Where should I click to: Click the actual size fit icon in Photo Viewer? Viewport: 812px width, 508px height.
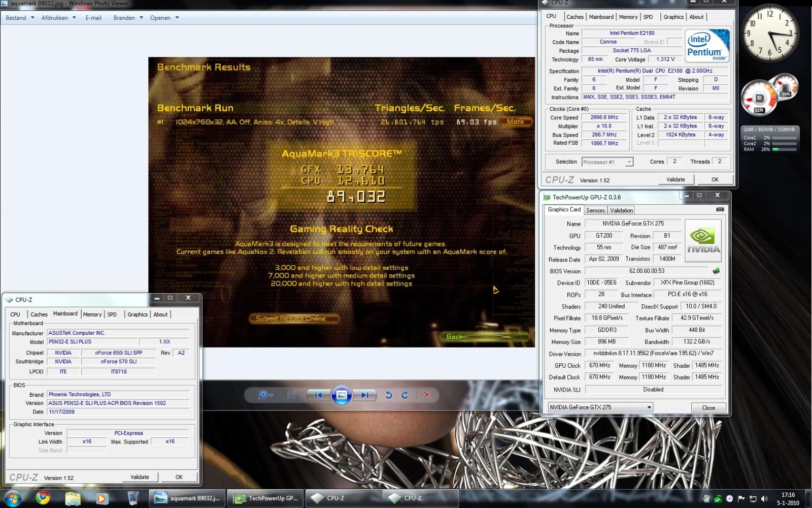[291, 395]
